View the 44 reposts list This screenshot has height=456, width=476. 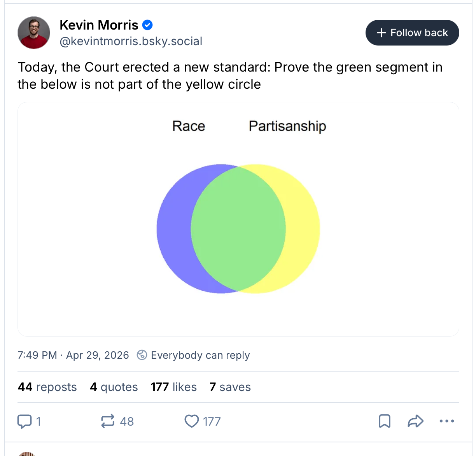coord(47,387)
